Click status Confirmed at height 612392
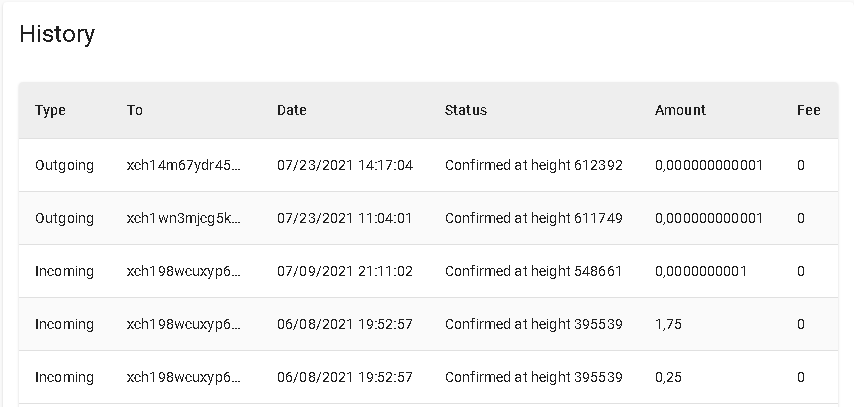The height and width of the screenshot is (407, 854). pos(533,165)
